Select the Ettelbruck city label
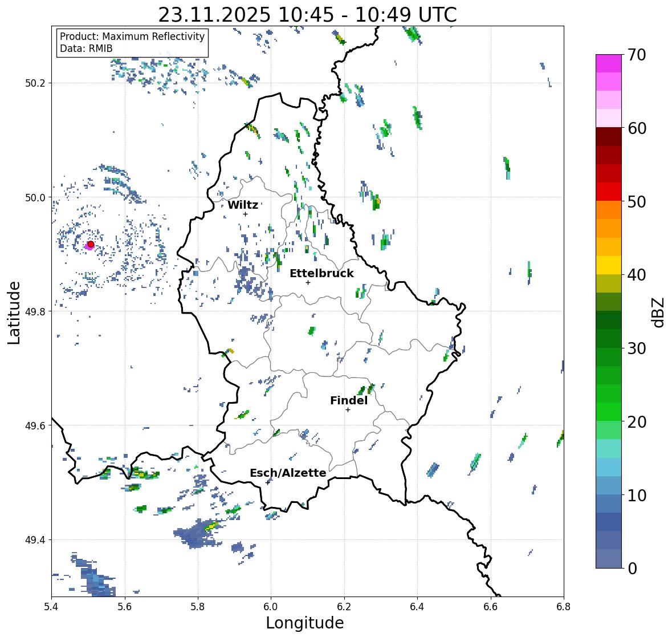Viewport: 672px width, 637px height. point(321,273)
